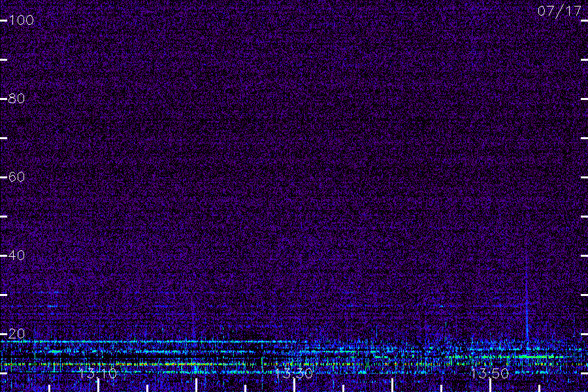This screenshot has width=588, height=392.
Task: Click the tall vertical burst before 13:50
Action: point(527,297)
